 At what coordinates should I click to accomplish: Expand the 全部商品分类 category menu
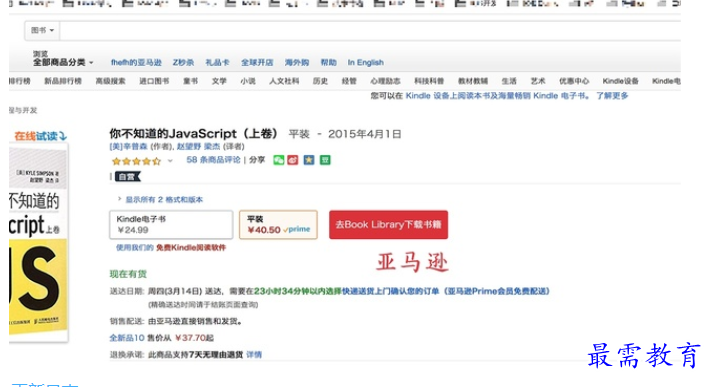(63, 62)
